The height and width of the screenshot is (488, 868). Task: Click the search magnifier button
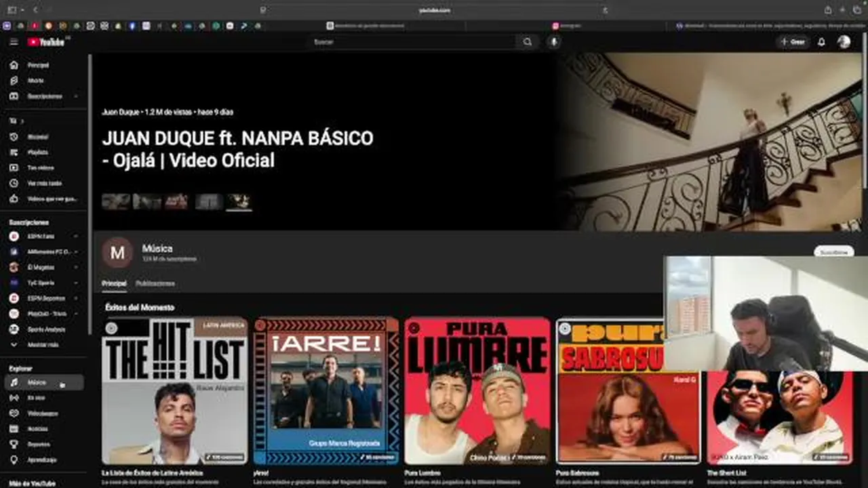pos(528,42)
